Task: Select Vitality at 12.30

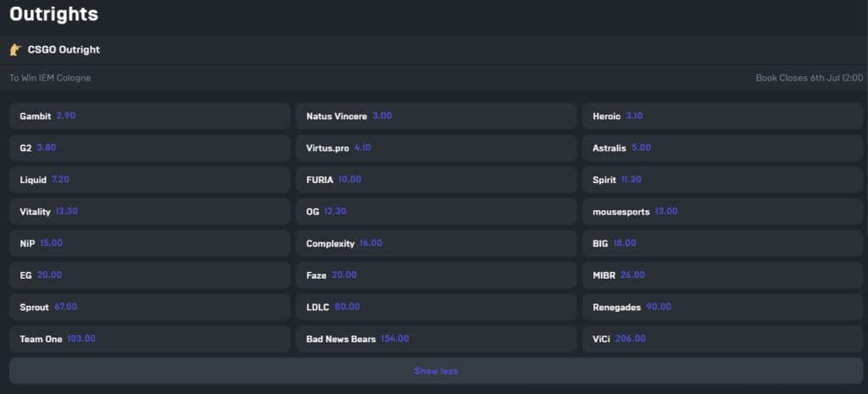Action: pyautogui.click(x=149, y=212)
